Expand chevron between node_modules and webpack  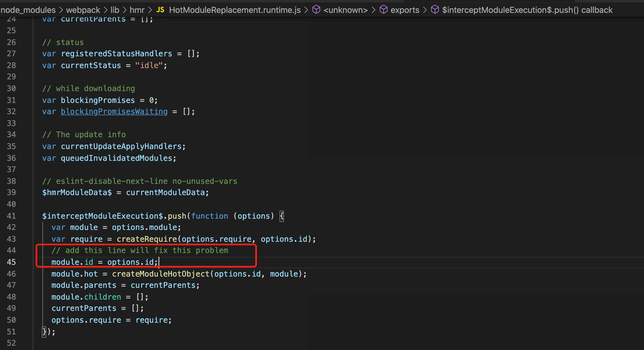click(61, 10)
